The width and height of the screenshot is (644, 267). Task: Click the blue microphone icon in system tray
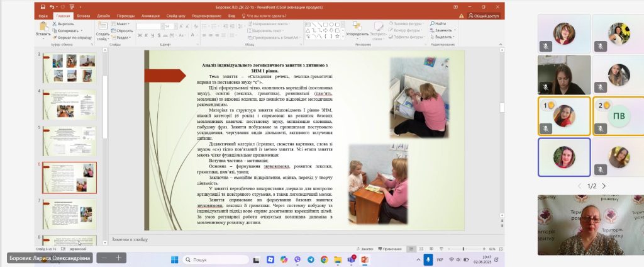coord(428,259)
